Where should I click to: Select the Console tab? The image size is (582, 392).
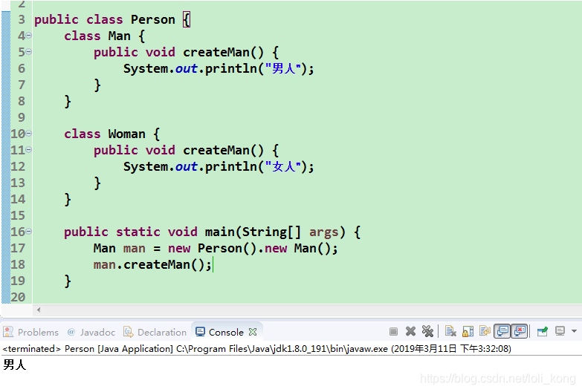(x=227, y=332)
